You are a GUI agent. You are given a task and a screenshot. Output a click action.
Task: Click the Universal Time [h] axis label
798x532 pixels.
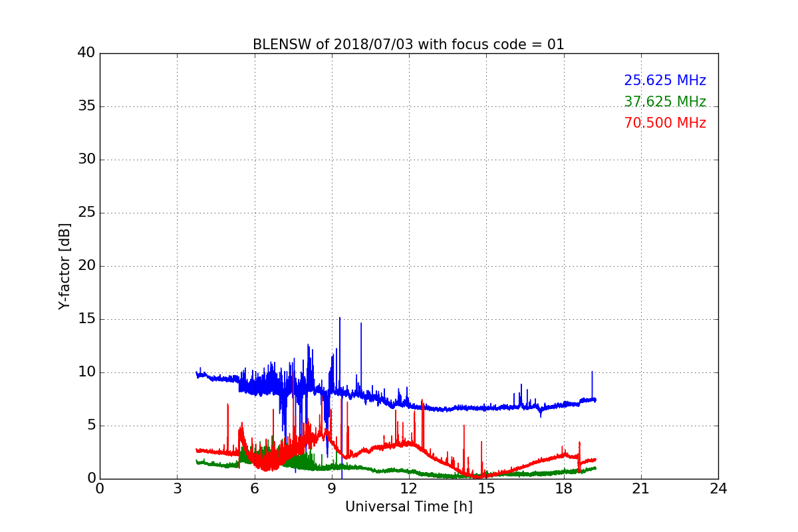pos(408,507)
